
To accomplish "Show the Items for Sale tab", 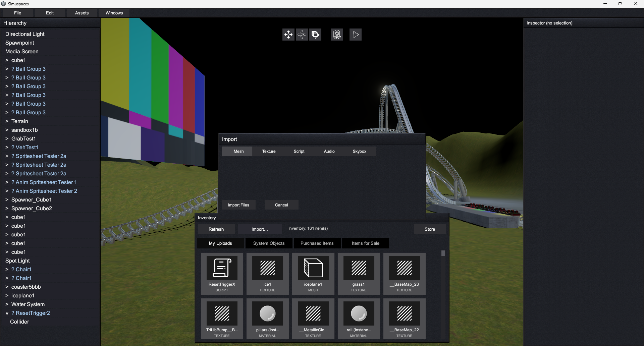I will click(365, 243).
